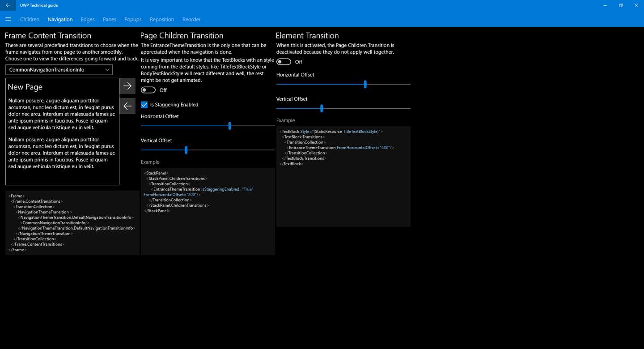Image resolution: width=644 pixels, height=349 pixels.
Task: Click the IsStaggeringEnabled="True" code line
Action: [x=202, y=189]
